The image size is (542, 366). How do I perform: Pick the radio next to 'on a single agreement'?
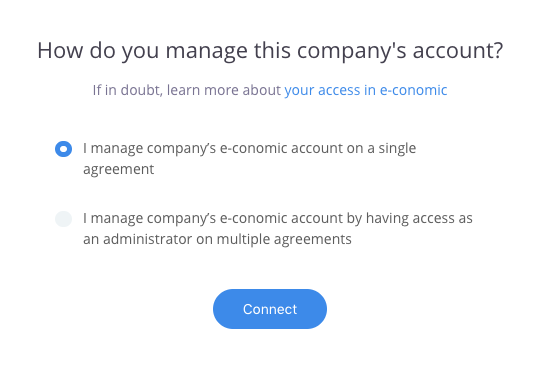click(64, 149)
